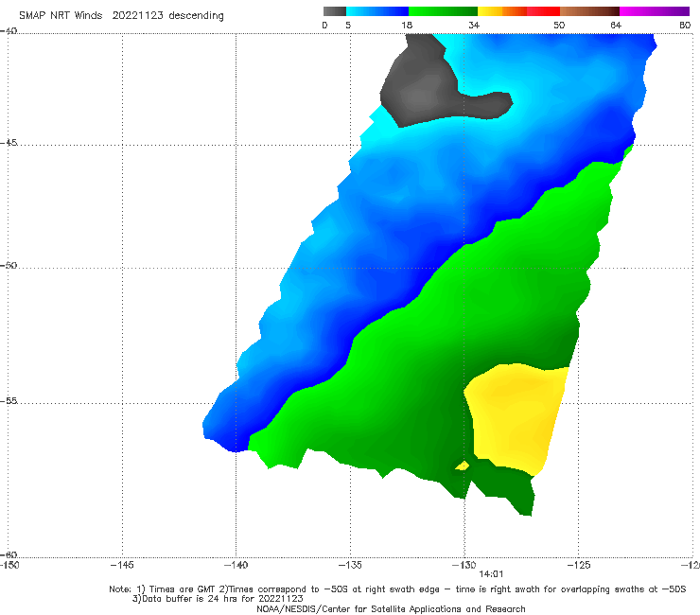Image resolution: width=700 pixels, height=615 pixels.
Task: Click the 'NOAA/NESDIS/Center for Satellite Applications' credit
Action: click(391, 608)
